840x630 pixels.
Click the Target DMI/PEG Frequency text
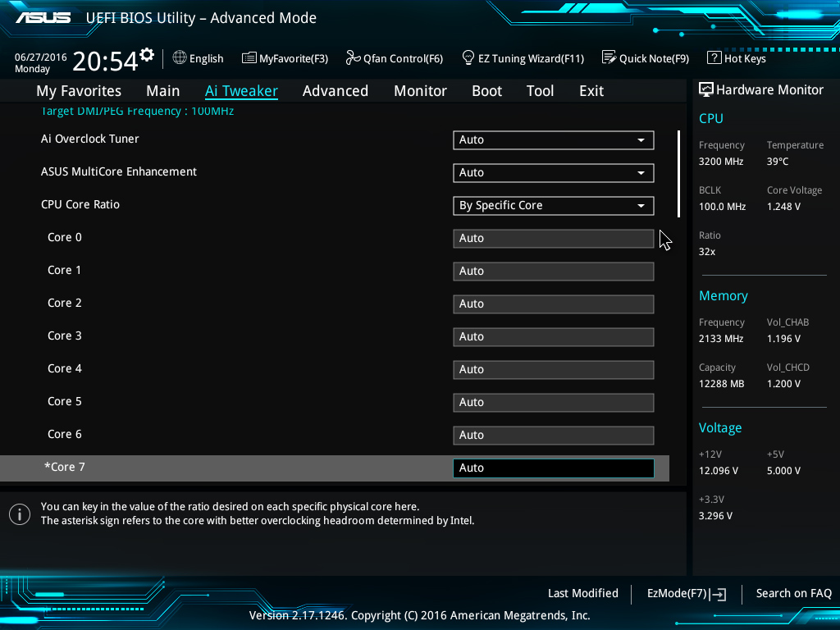137,112
